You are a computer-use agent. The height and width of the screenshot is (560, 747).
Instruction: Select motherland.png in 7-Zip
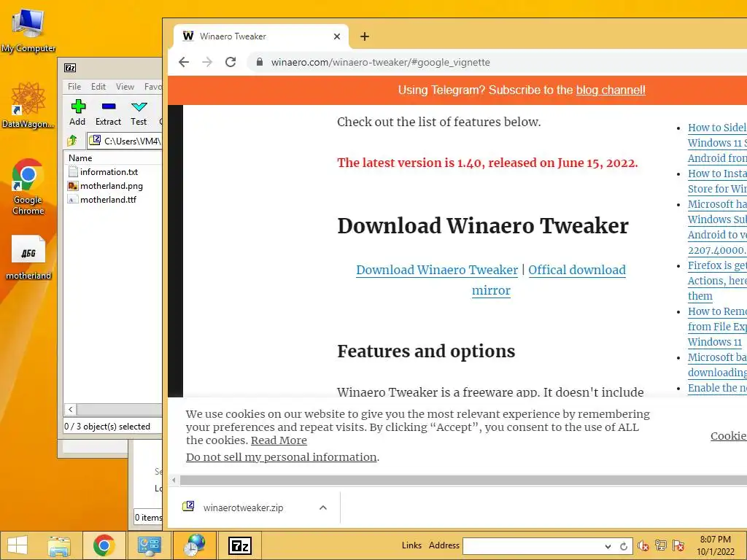(x=105, y=186)
